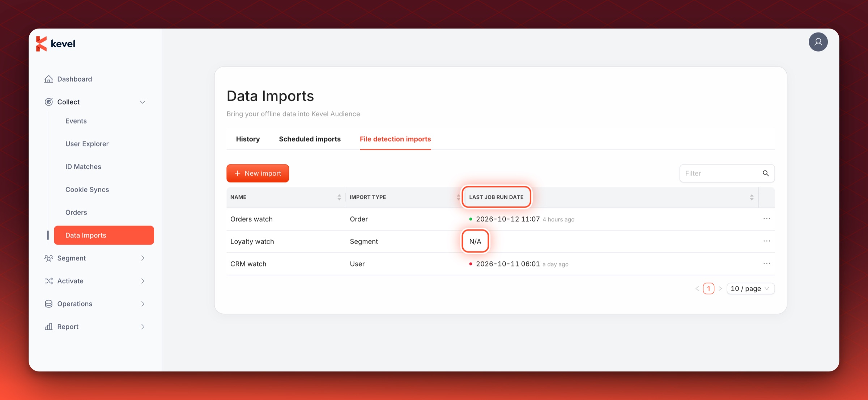This screenshot has width=868, height=400.
Task: Expand the Operations menu chevron
Action: point(143,304)
